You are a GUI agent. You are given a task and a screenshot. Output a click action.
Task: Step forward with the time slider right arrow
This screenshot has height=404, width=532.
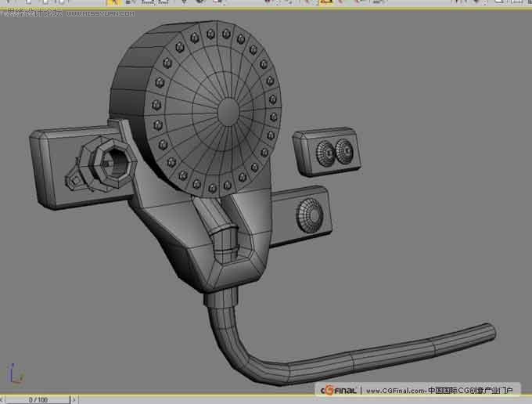tap(74, 399)
